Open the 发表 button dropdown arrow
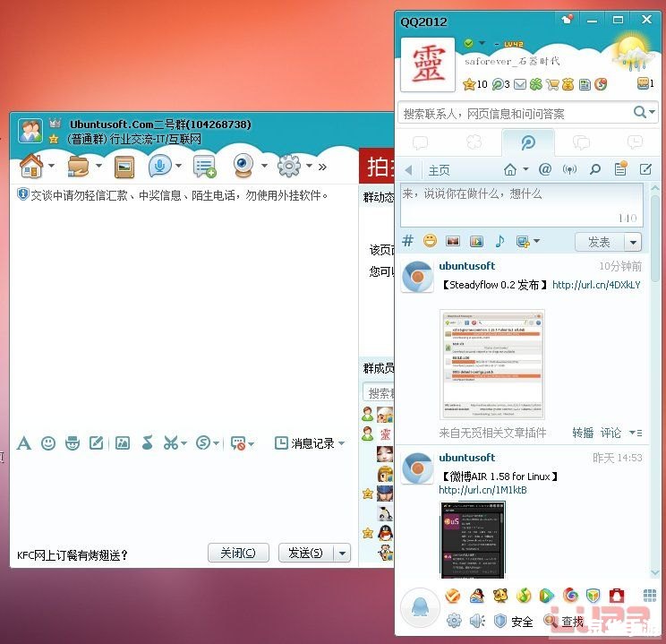 click(633, 243)
